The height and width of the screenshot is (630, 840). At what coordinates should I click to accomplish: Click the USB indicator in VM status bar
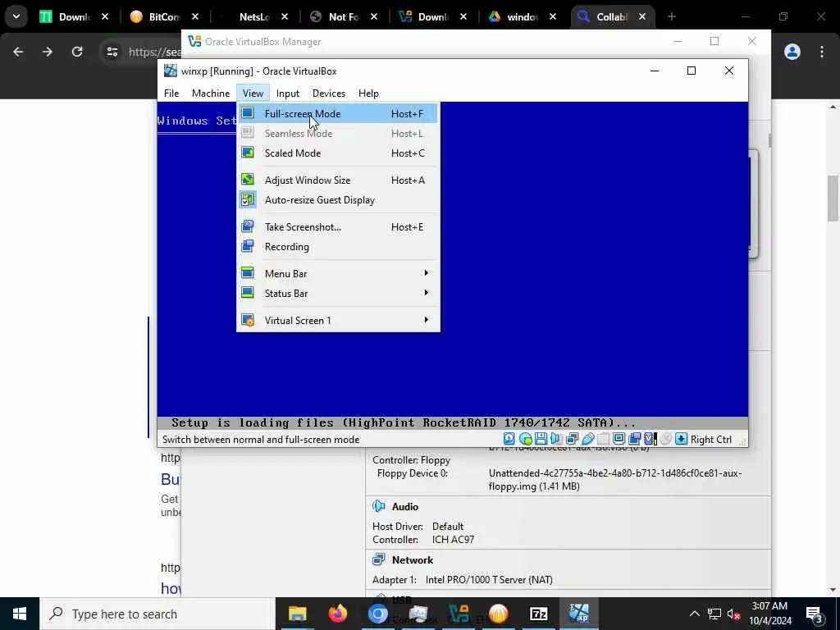point(587,440)
